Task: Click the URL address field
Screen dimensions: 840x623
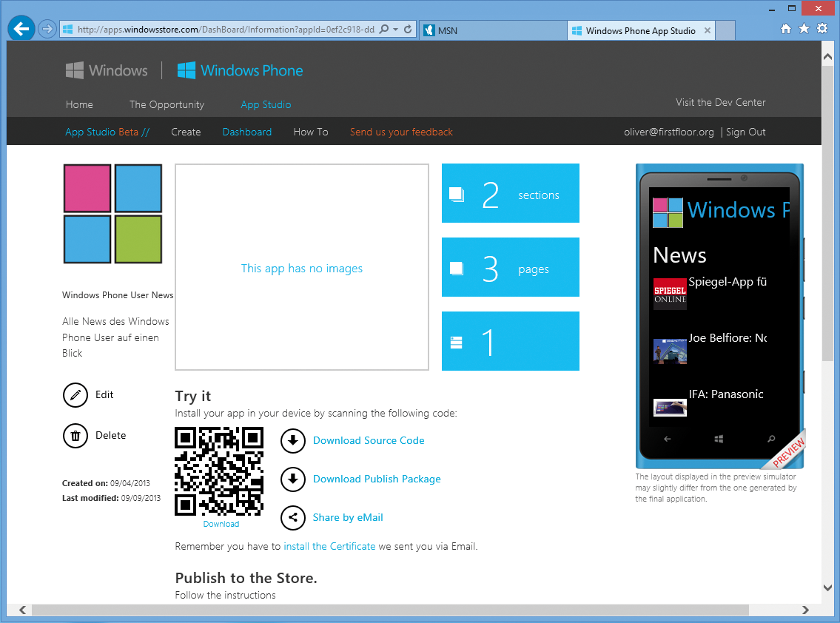Action: tap(226, 30)
